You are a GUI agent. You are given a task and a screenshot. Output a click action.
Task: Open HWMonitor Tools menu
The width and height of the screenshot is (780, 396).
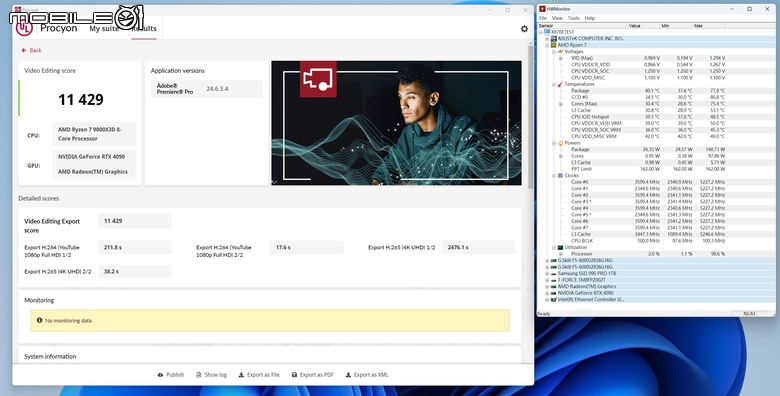click(574, 18)
